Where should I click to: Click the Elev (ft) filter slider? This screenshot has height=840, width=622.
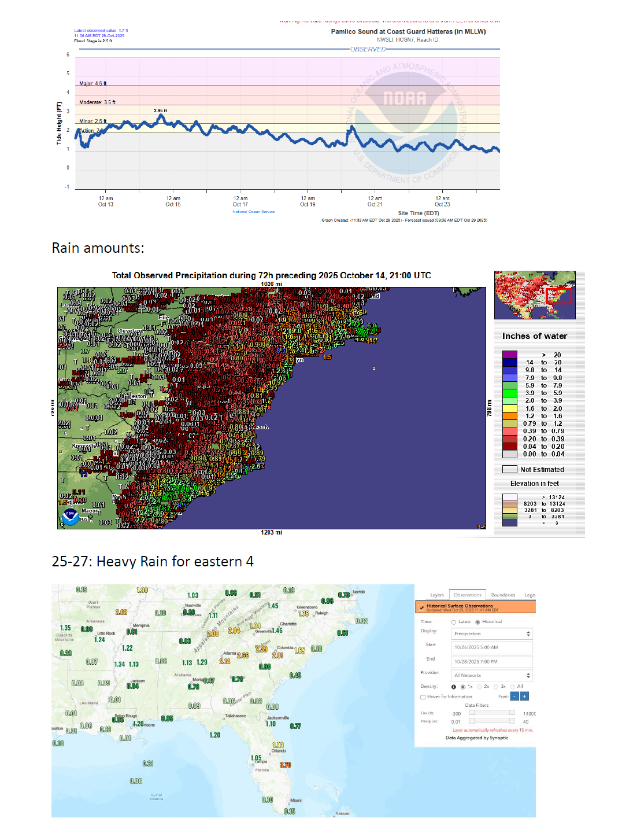click(492, 713)
